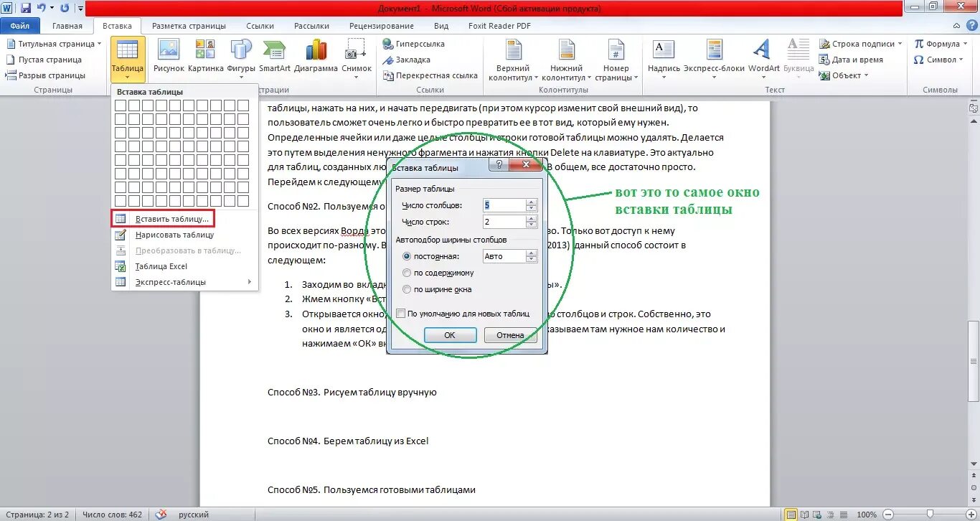Open the Символ dropdown

click(x=961, y=60)
